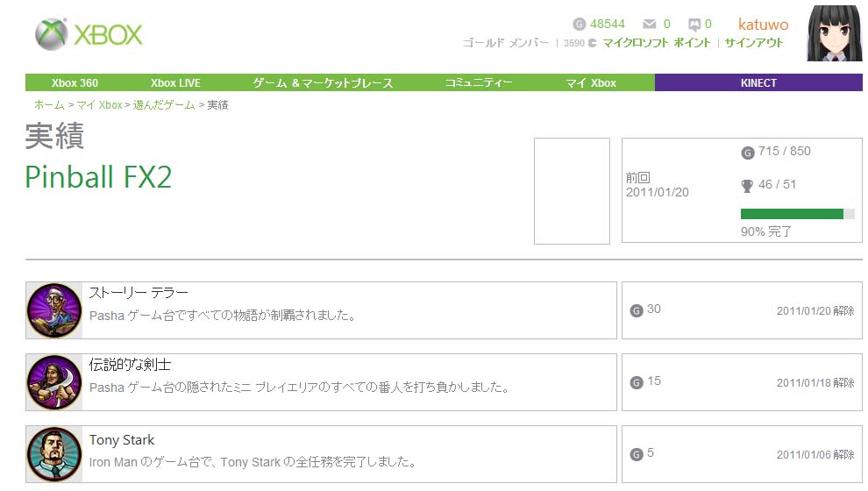The height and width of the screenshot is (491, 868).
Task: Click the サインアウト link
Action: coord(754,43)
